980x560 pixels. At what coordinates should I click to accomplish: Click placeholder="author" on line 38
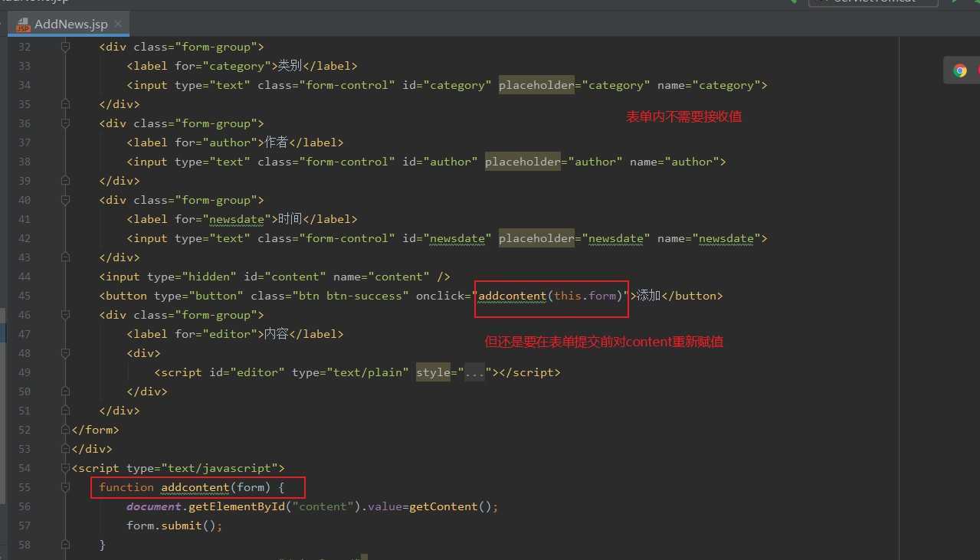tap(554, 162)
